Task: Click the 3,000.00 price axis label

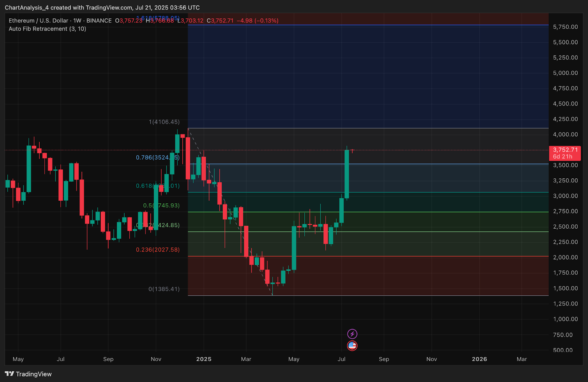Action: pyautogui.click(x=565, y=196)
